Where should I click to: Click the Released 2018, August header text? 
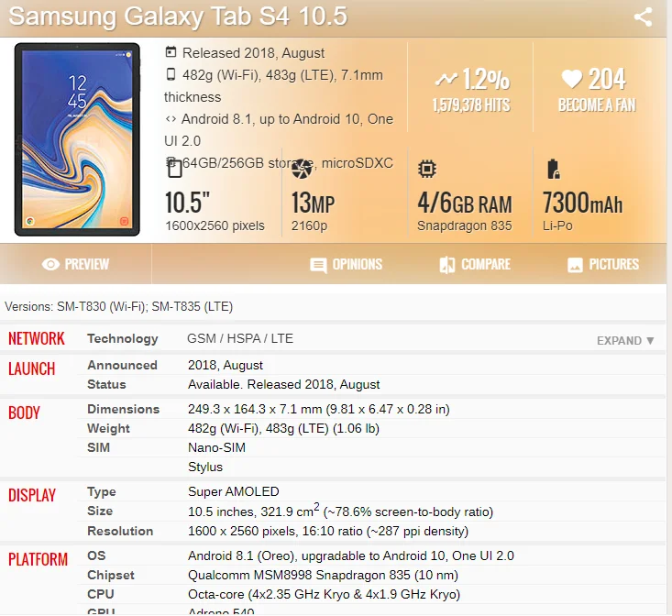253,53
